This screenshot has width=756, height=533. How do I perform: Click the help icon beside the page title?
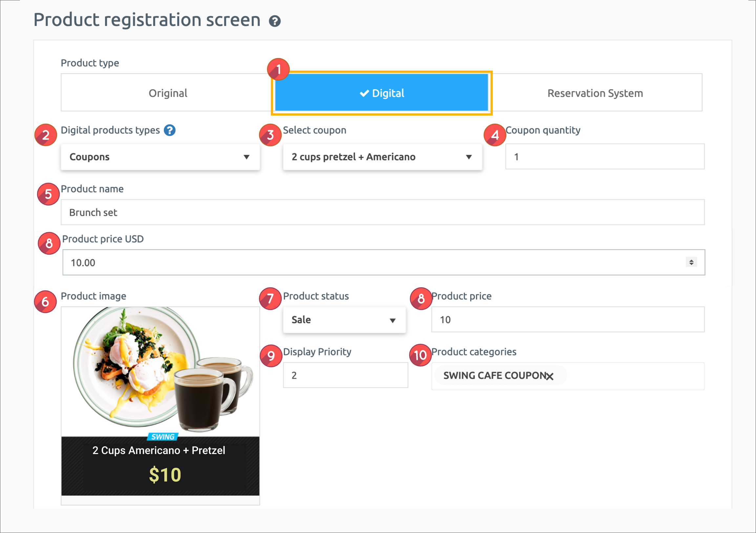point(275,21)
